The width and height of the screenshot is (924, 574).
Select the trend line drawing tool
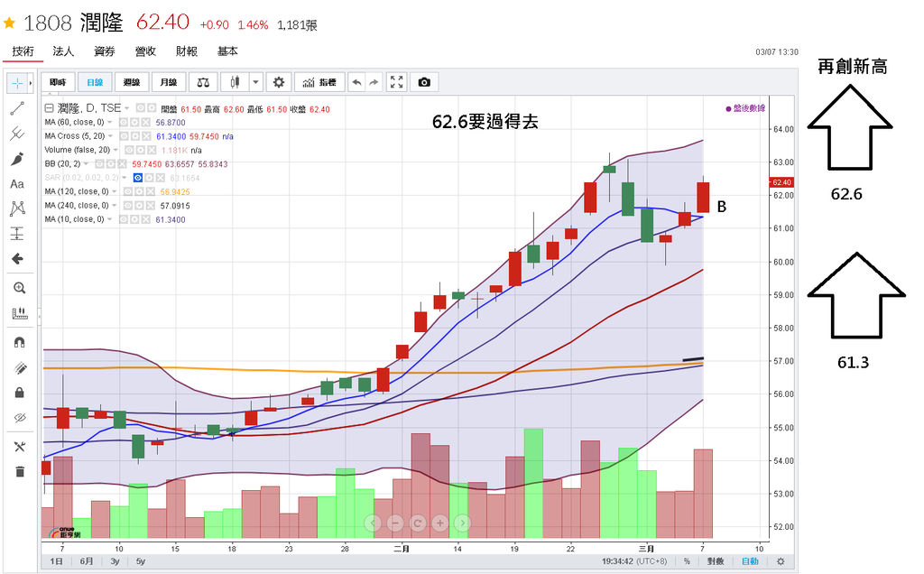coord(17,107)
